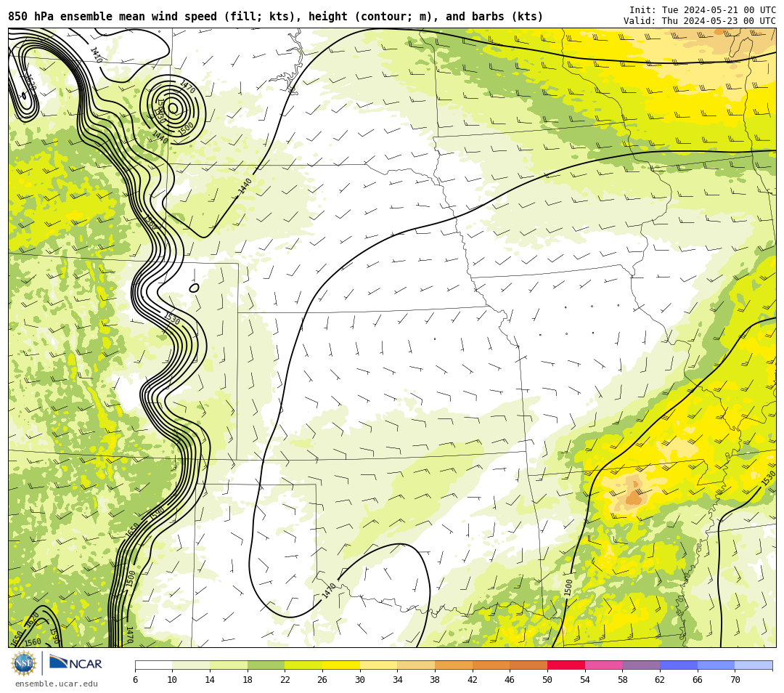Pick the white 6–10 kts colorbar segment

[x=153, y=665]
